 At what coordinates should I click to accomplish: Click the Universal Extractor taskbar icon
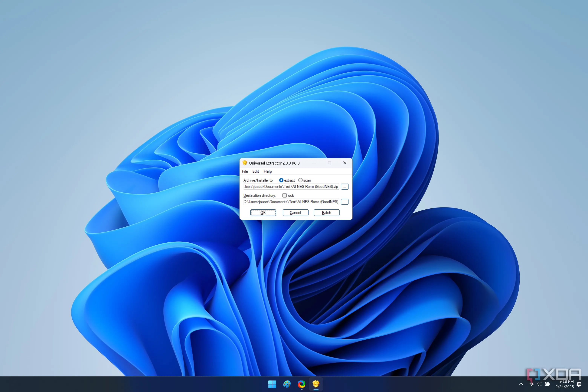(316, 384)
